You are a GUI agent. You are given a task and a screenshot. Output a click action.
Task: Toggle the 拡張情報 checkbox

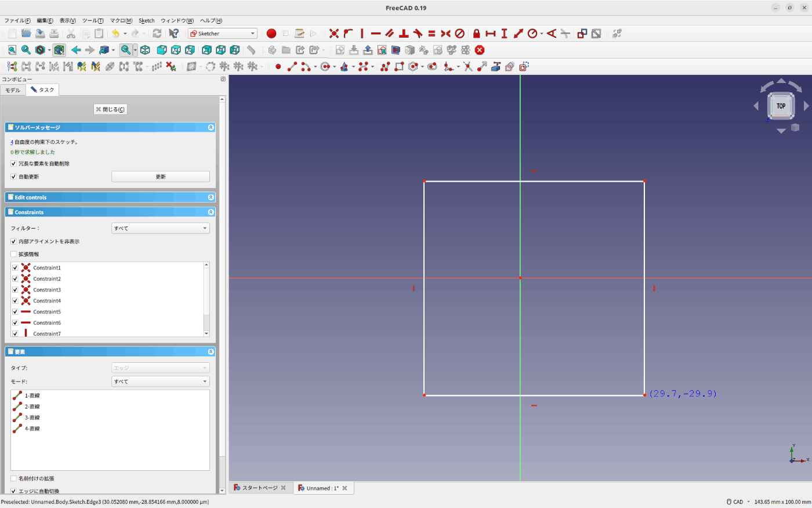(13, 254)
